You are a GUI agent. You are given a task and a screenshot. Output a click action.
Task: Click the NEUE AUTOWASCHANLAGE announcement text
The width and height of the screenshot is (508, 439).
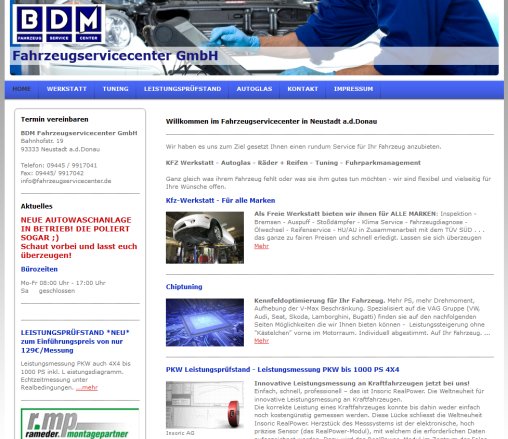pos(79,238)
